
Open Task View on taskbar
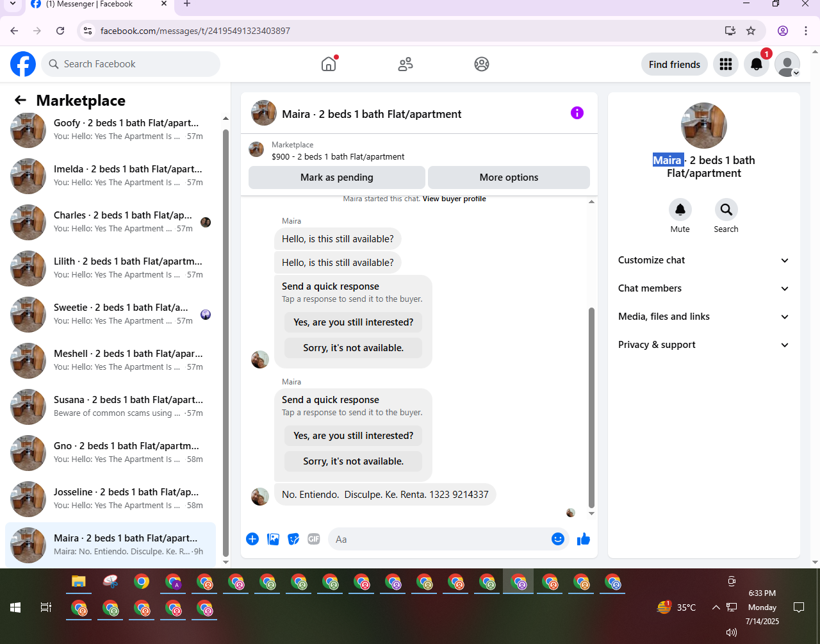46,607
